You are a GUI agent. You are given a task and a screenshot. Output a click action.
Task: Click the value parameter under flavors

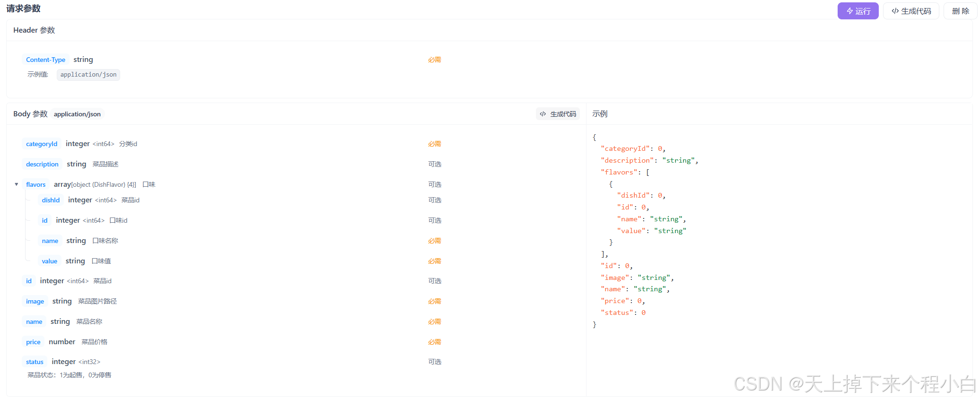click(49, 261)
